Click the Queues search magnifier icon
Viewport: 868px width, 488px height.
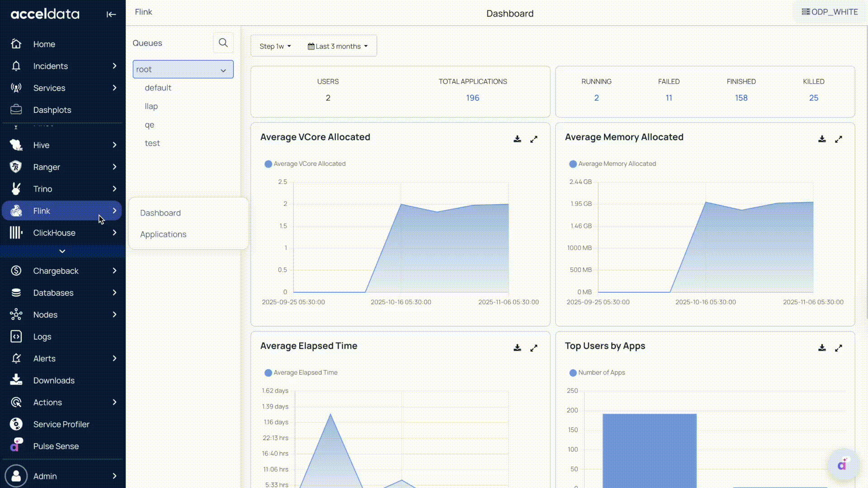click(223, 43)
